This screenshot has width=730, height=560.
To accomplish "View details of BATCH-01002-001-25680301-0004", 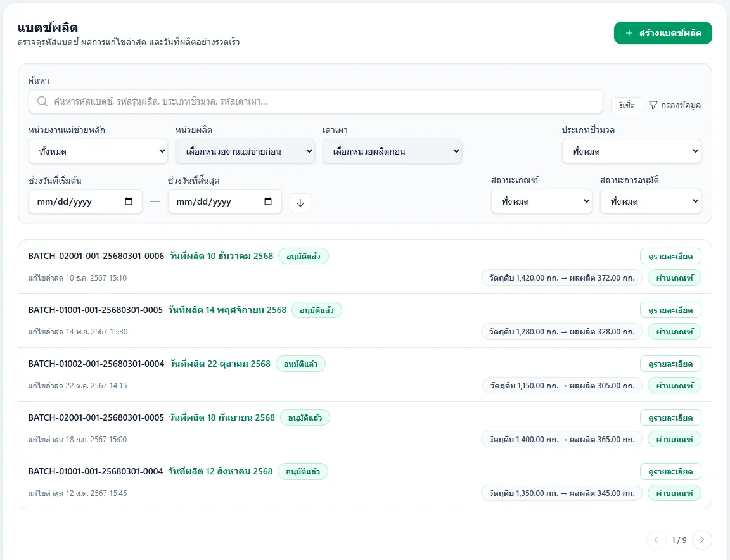I will pyautogui.click(x=670, y=364).
